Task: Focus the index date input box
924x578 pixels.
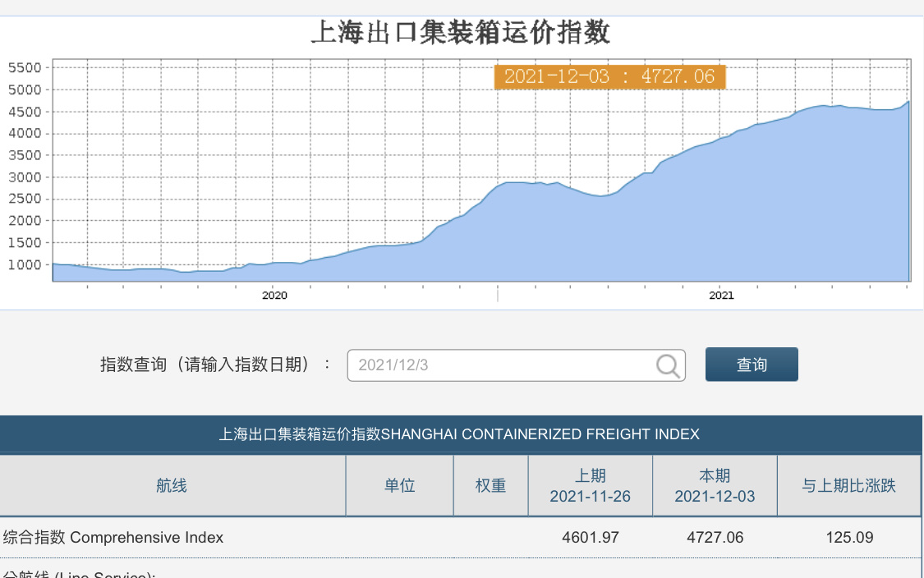Action: pos(501,365)
